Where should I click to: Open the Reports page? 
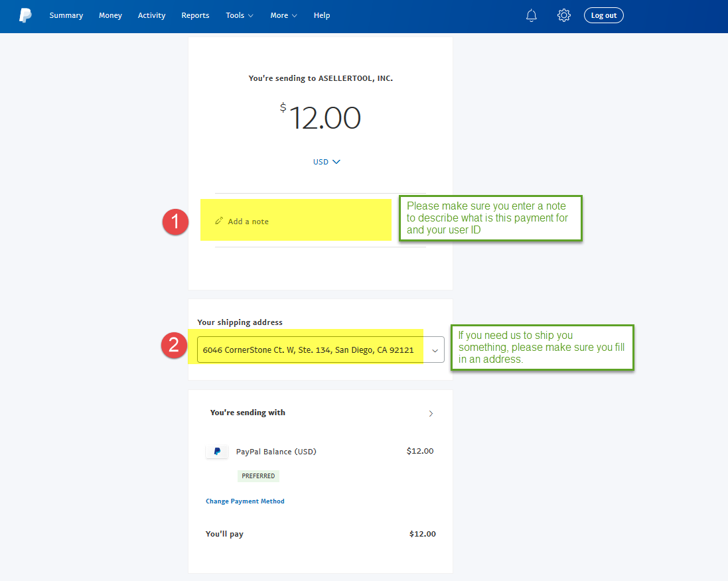(195, 15)
